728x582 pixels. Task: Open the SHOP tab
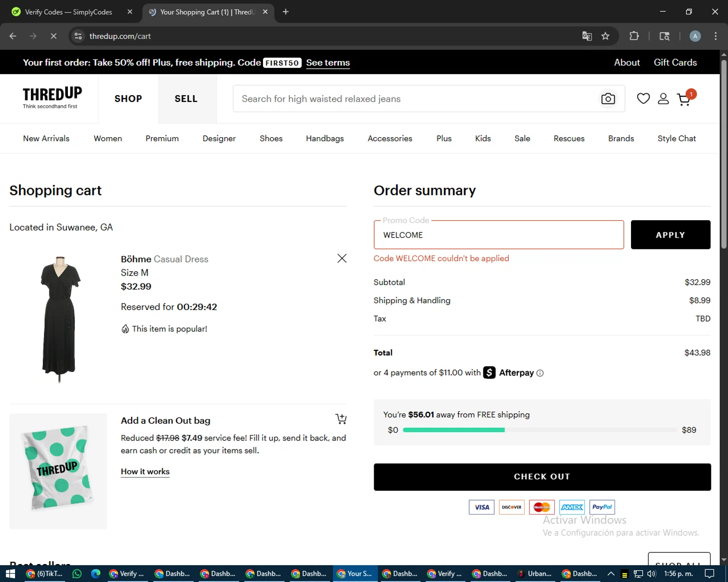pyautogui.click(x=128, y=98)
